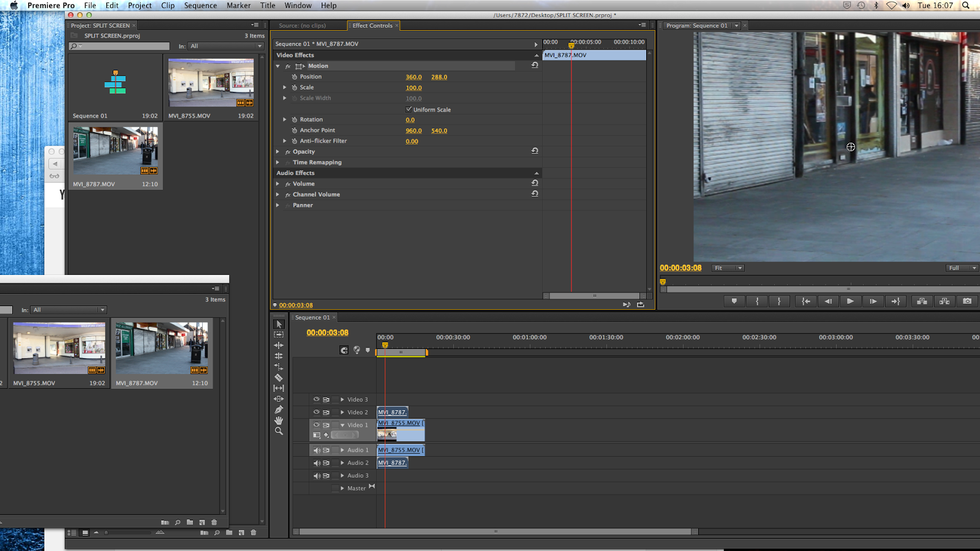Uncheck the Uniform Scale checkbox
Viewport: 980px width, 551px height.
(409, 110)
